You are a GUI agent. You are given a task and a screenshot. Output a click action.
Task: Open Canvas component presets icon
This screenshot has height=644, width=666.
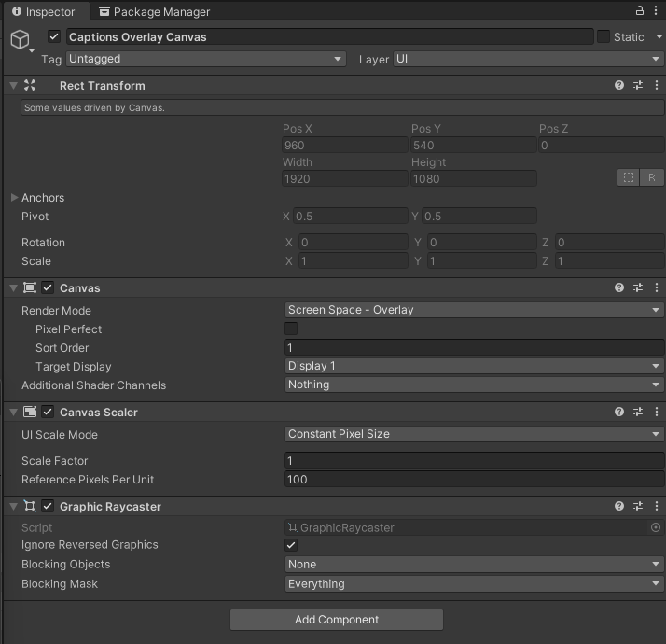click(x=638, y=288)
